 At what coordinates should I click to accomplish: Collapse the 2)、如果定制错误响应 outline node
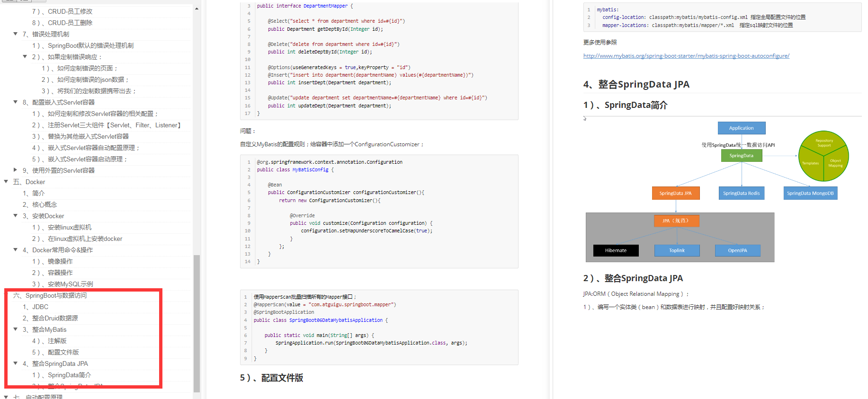tap(25, 57)
